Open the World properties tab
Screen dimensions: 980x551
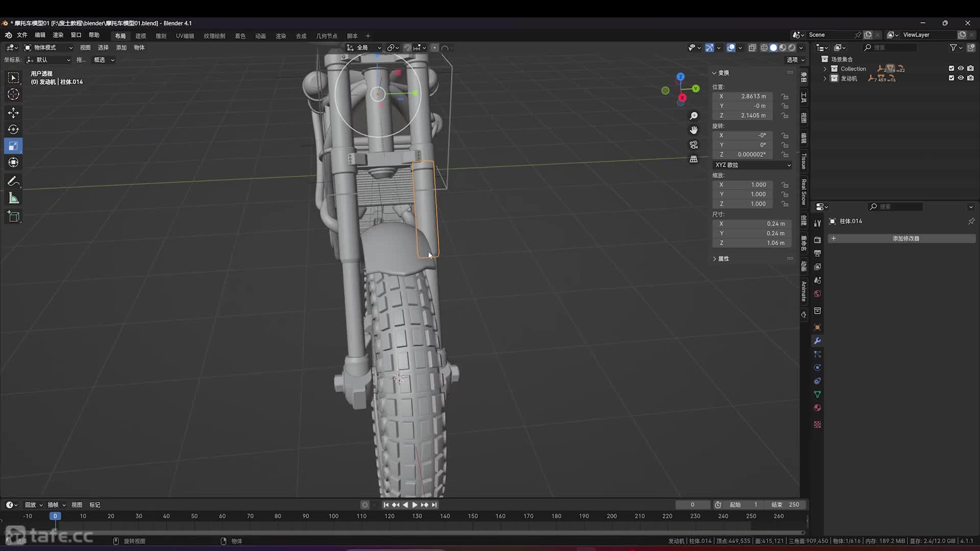click(x=817, y=294)
